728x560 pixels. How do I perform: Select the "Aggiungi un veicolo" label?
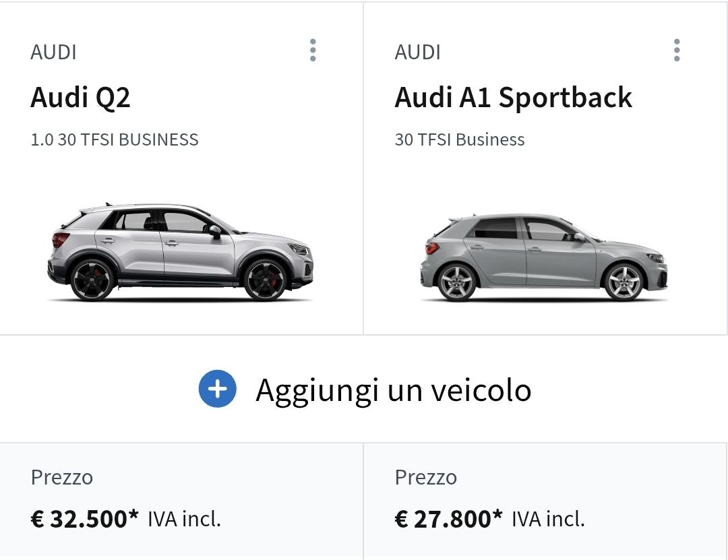coord(393,390)
